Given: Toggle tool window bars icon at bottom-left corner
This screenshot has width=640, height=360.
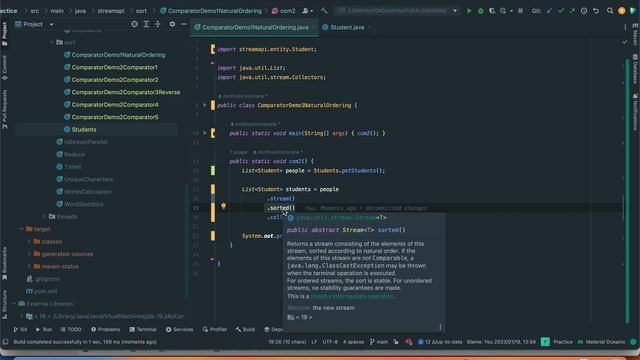Looking at the screenshot, I should [x=5, y=342].
